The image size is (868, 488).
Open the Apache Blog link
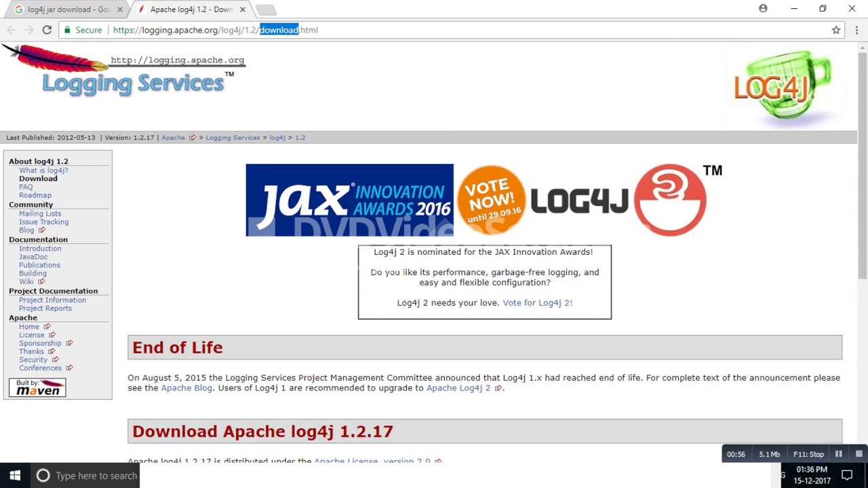(x=186, y=388)
